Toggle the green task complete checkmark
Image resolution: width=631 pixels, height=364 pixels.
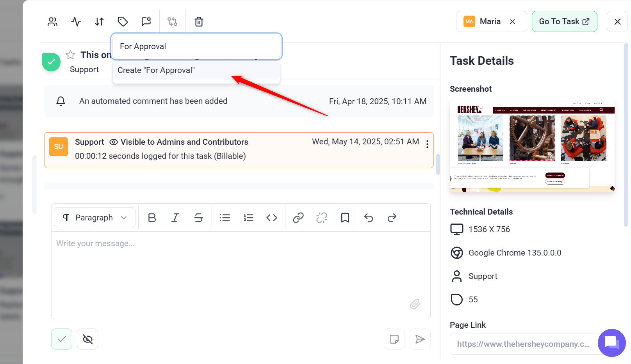click(x=51, y=62)
